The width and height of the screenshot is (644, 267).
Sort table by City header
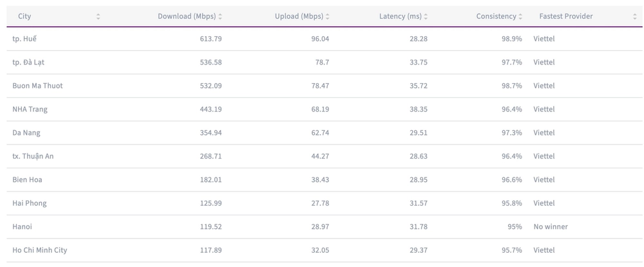coord(24,17)
